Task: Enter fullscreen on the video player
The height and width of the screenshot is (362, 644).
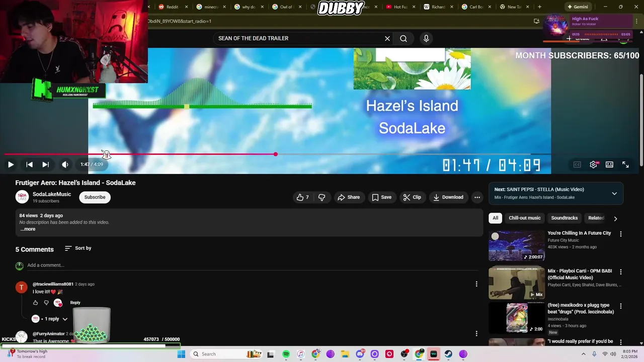Action: [x=625, y=164]
